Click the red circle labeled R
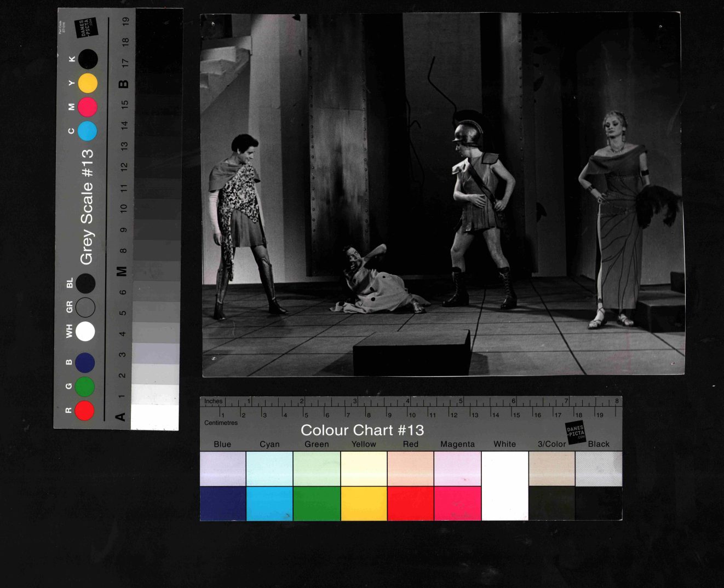 pyautogui.click(x=84, y=410)
